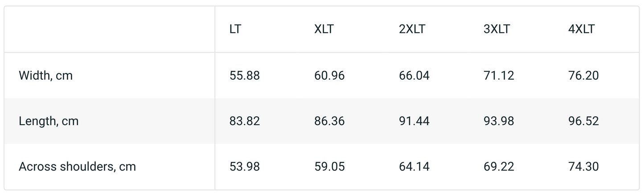
Task: Select the 3XLT column header
Action: click(497, 30)
